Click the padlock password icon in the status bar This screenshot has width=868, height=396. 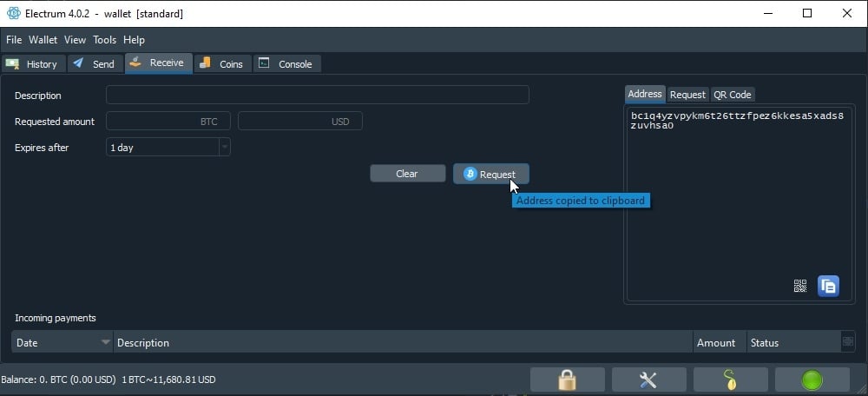568,380
